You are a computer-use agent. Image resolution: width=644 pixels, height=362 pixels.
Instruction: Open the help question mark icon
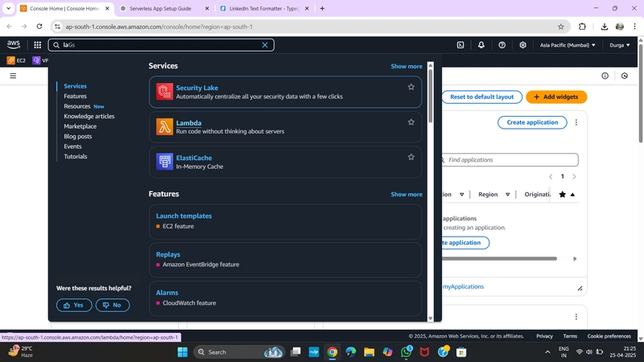click(502, 45)
